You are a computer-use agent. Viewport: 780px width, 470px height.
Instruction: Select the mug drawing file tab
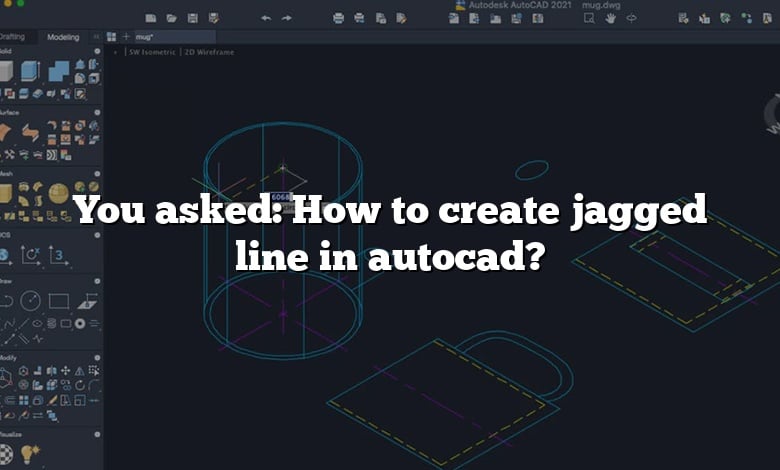pyautogui.click(x=174, y=37)
